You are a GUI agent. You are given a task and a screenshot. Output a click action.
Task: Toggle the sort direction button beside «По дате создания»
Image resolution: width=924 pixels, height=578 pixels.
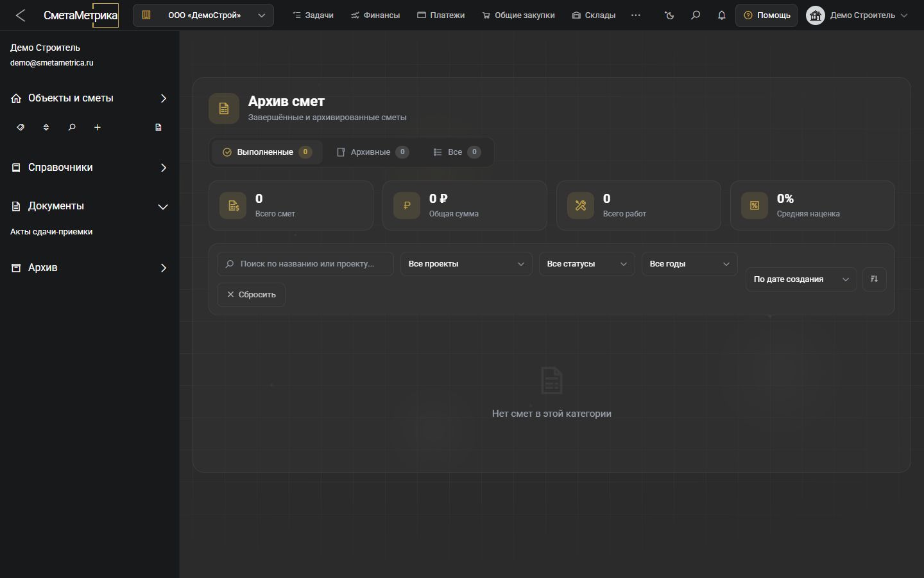[x=875, y=279]
